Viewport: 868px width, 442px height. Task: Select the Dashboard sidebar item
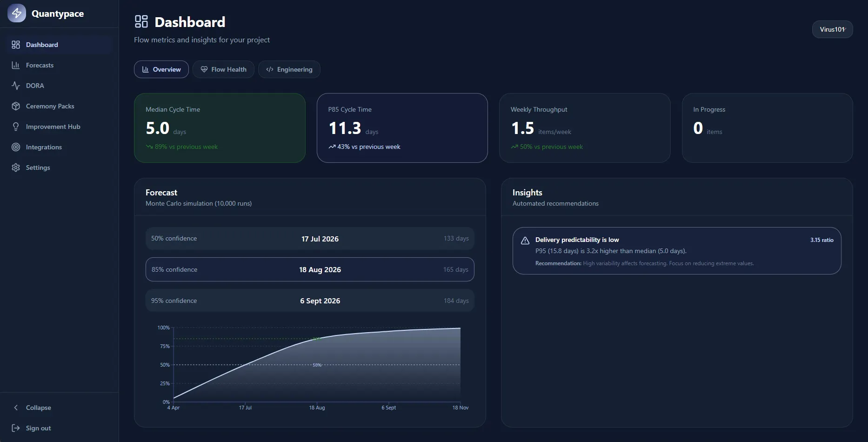[x=60, y=45]
